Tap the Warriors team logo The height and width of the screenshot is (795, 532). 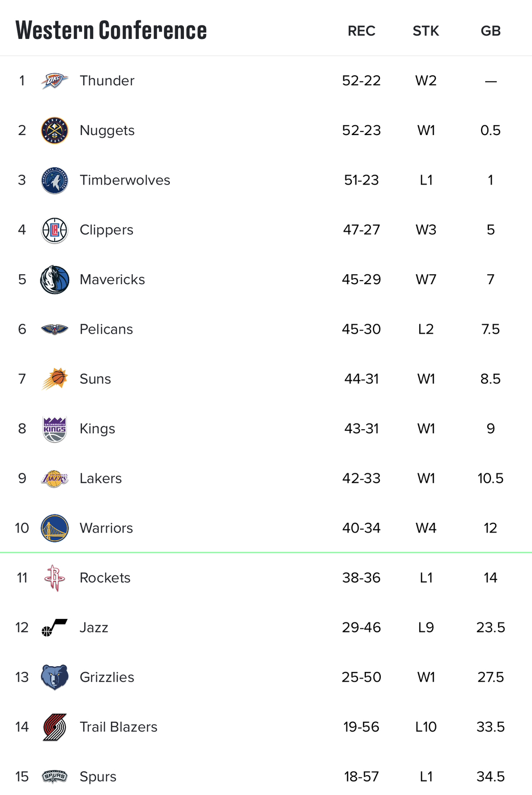(55, 528)
